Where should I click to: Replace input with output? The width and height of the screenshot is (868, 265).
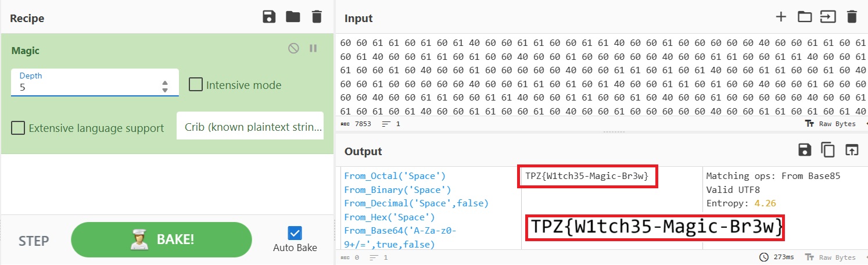[852, 150]
